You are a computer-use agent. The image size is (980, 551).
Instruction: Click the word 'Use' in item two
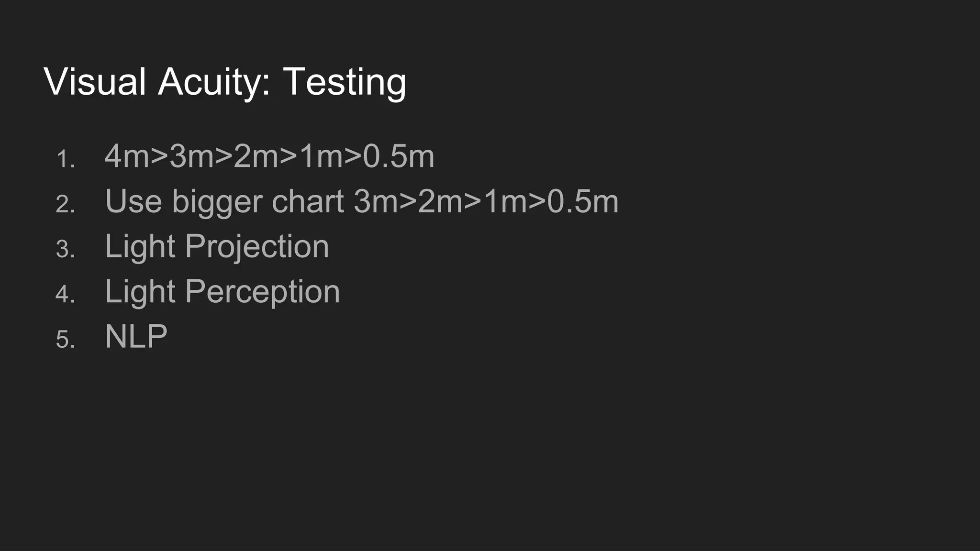[134, 201]
